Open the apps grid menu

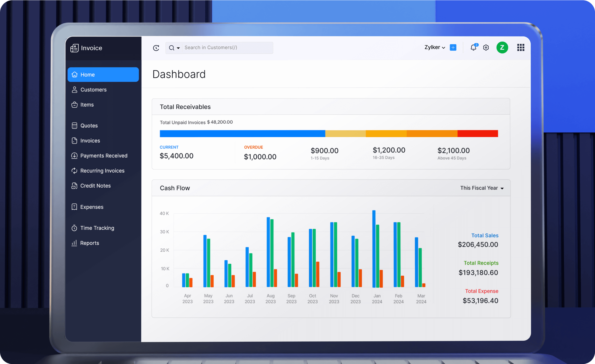[521, 47]
